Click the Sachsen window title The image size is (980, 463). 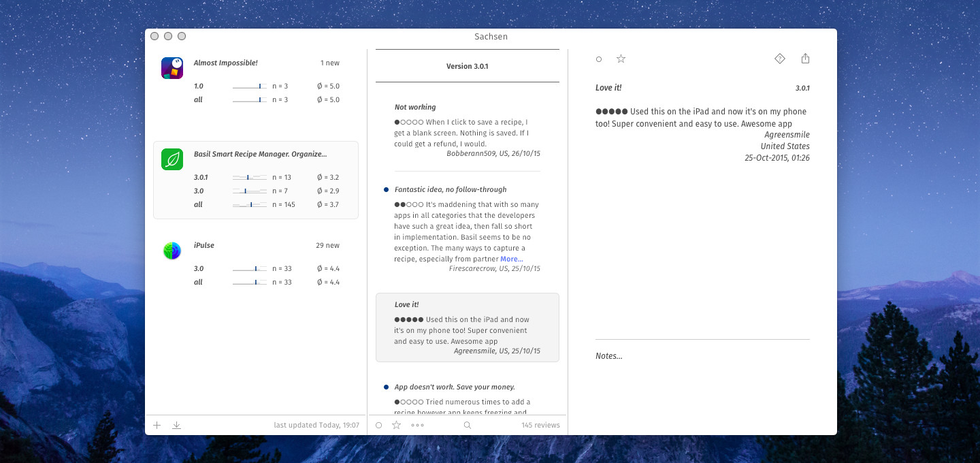(x=491, y=36)
